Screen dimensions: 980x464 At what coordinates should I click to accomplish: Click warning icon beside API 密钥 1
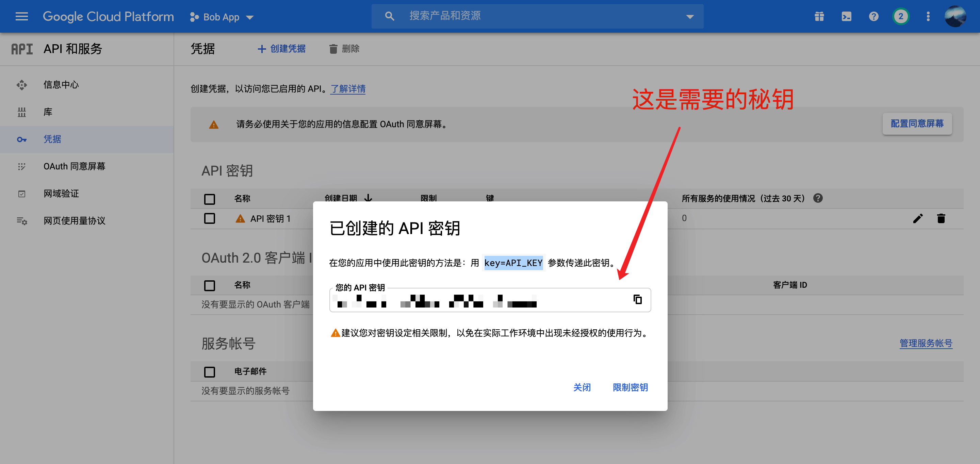(240, 219)
